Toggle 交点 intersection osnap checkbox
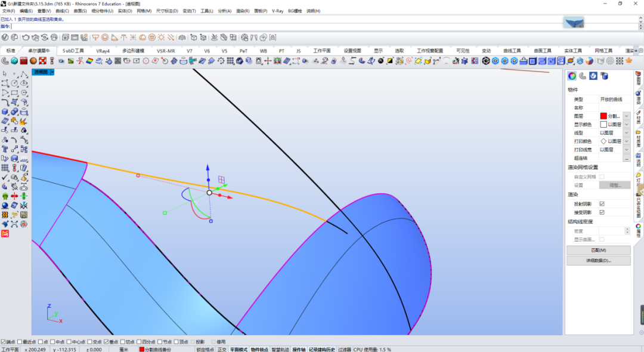The height and width of the screenshot is (352, 644). tap(89, 342)
